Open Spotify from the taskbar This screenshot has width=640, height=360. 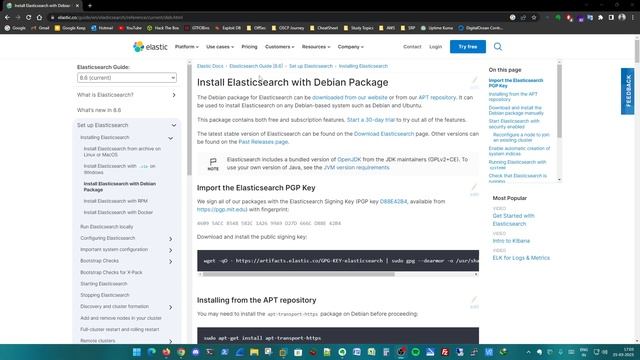click(416, 352)
